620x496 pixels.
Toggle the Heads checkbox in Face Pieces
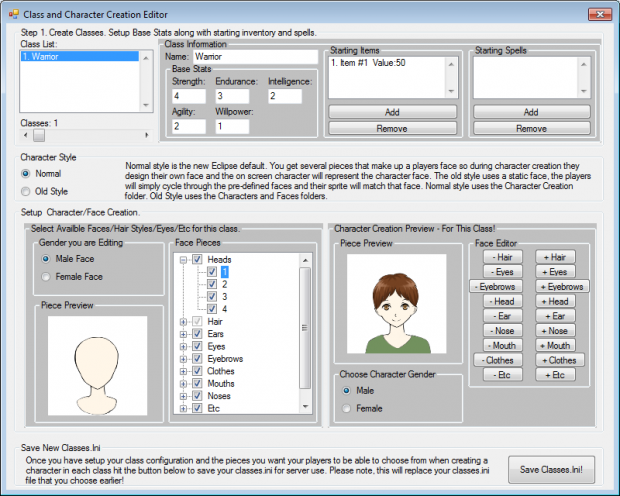pos(198,258)
